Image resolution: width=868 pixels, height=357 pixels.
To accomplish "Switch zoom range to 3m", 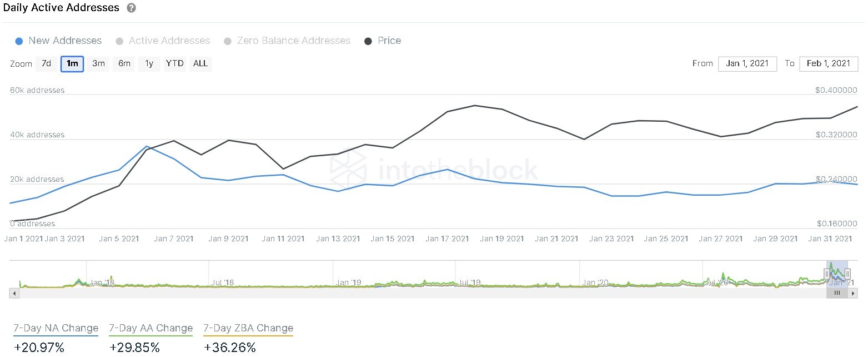I will [x=98, y=63].
